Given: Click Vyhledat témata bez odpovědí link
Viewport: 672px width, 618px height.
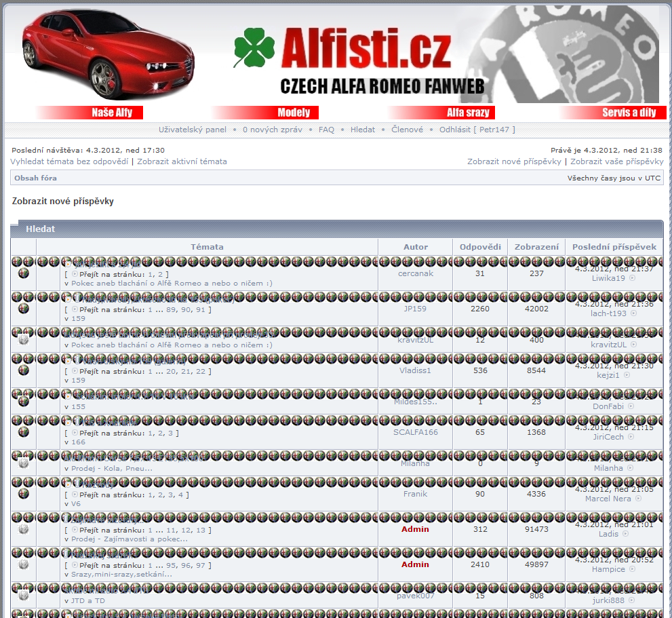Looking at the screenshot, I should click(x=69, y=161).
